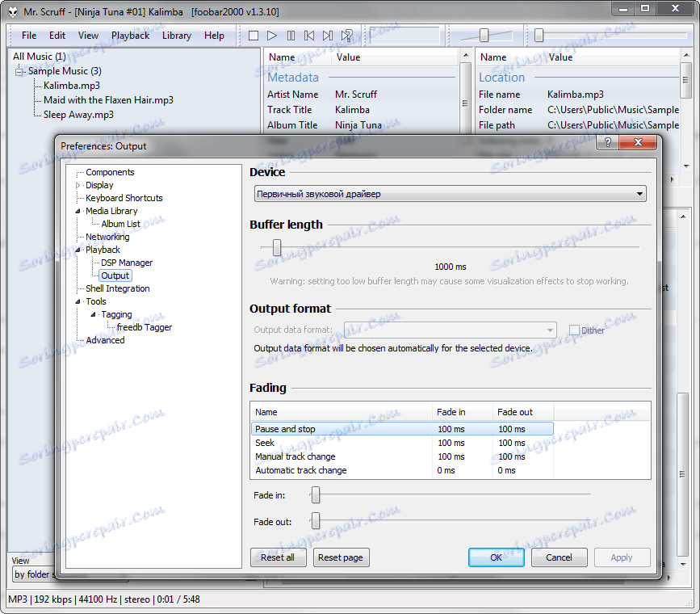The image size is (700, 614).
Task: Confirm preferences with OK
Action: [x=496, y=557]
